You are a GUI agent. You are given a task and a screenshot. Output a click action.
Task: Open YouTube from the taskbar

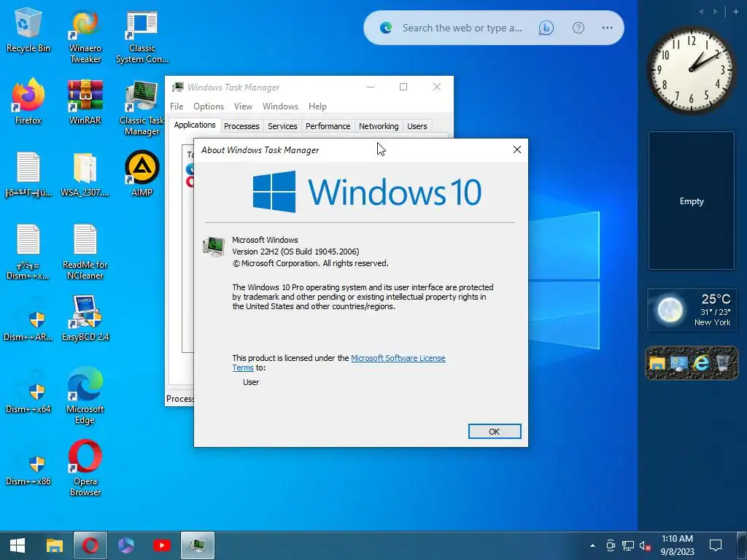click(x=161, y=545)
